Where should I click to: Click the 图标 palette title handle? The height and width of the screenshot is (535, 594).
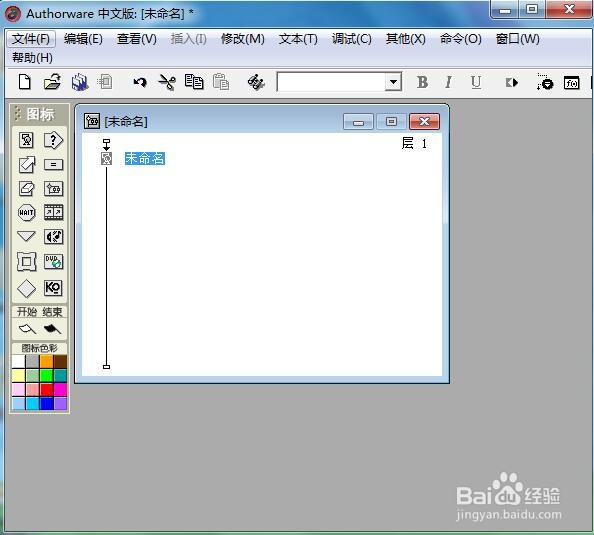tap(39, 114)
